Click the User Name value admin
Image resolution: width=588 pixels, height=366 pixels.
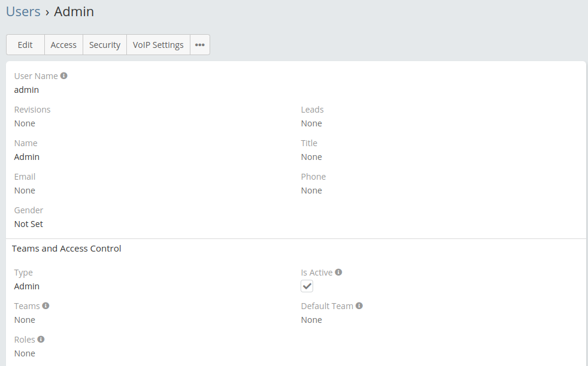(26, 90)
